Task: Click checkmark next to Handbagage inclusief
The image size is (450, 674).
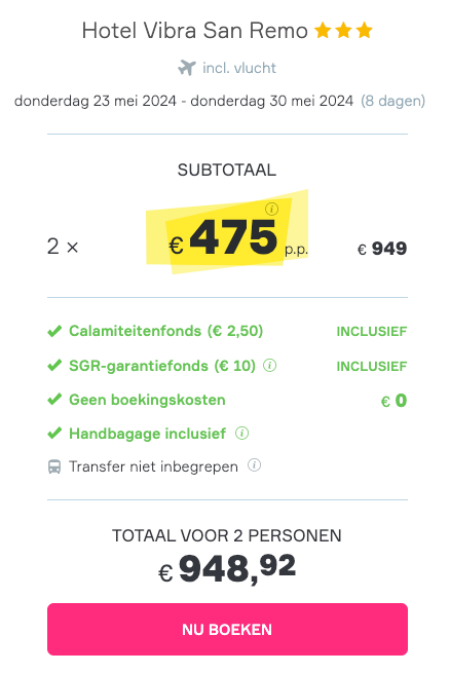Action: 55,433
